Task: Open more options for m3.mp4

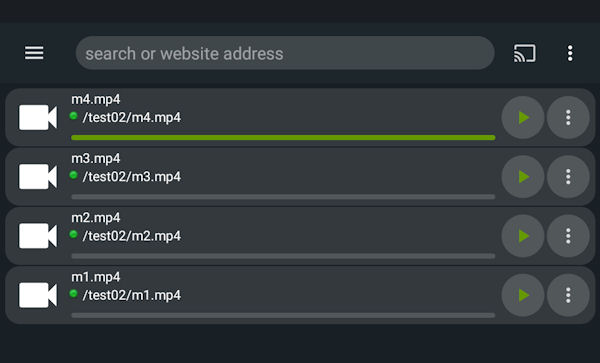Action: click(568, 177)
